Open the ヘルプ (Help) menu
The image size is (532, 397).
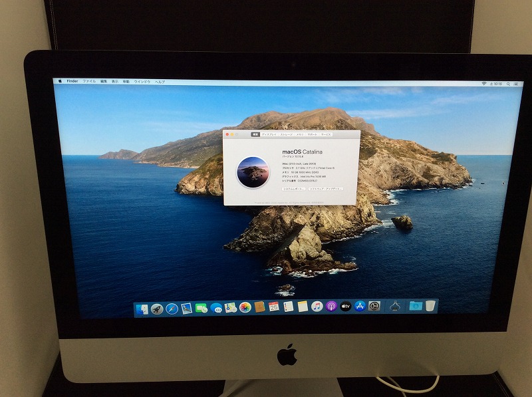point(160,82)
